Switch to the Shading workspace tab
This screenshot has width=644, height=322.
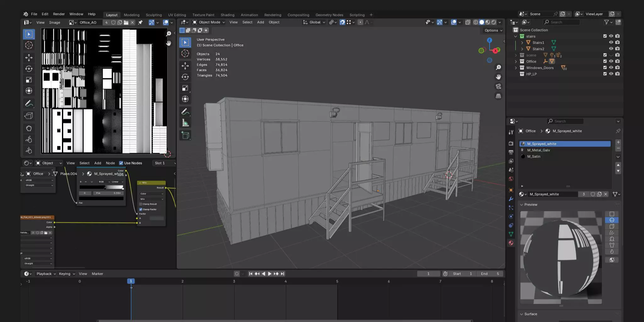click(227, 15)
